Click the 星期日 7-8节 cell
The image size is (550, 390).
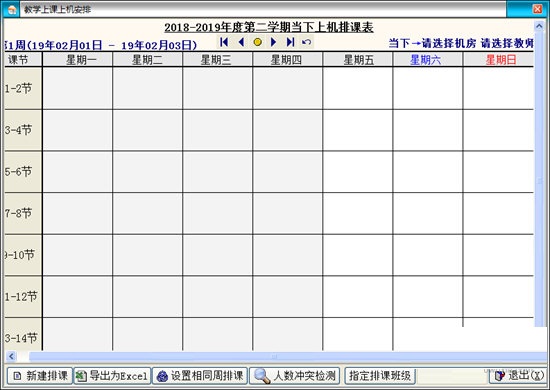point(498,213)
